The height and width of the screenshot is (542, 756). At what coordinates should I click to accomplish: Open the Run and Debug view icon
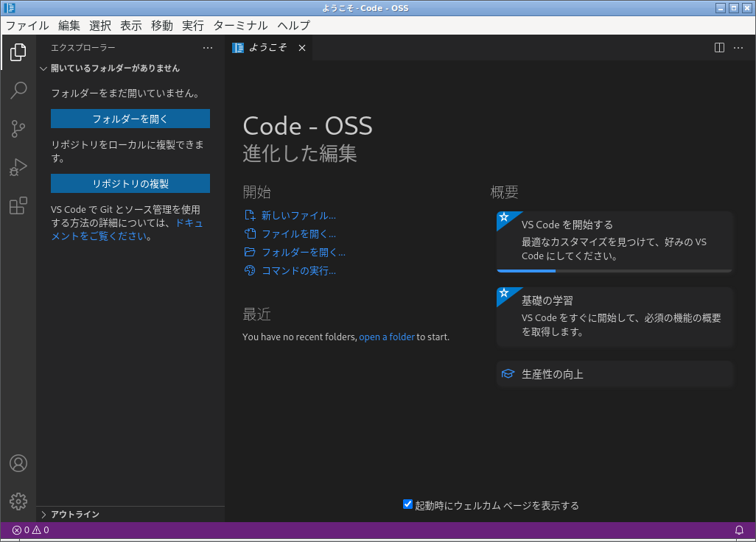(x=18, y=167)
